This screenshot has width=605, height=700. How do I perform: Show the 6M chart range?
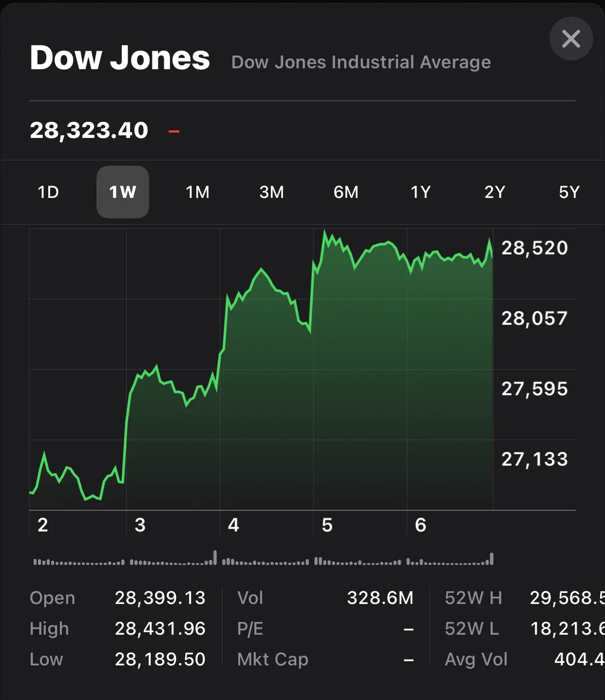click(346, 192)
